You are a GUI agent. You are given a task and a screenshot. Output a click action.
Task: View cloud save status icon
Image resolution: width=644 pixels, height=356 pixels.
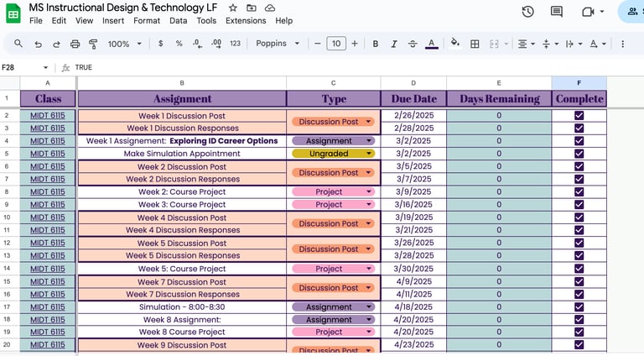270,8
